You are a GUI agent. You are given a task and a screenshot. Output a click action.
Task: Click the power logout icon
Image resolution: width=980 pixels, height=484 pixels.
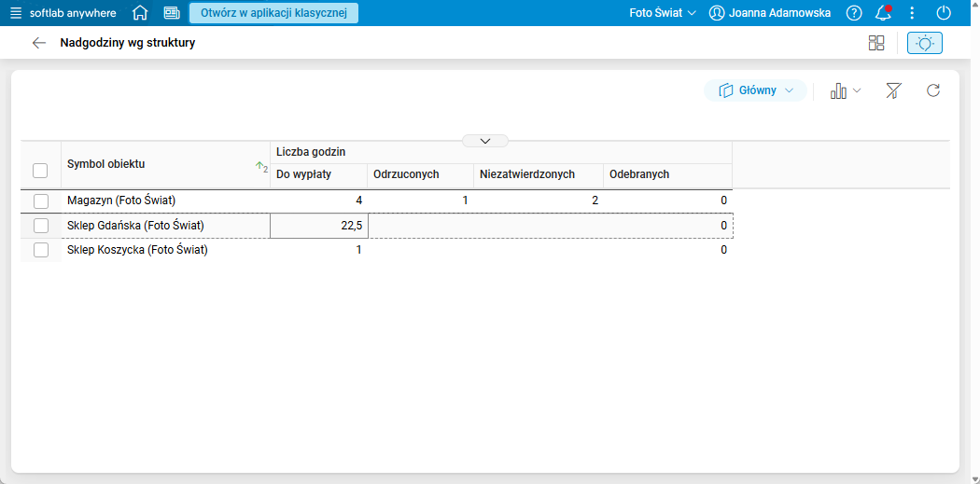pyautogui.click(x=944, y=13)
